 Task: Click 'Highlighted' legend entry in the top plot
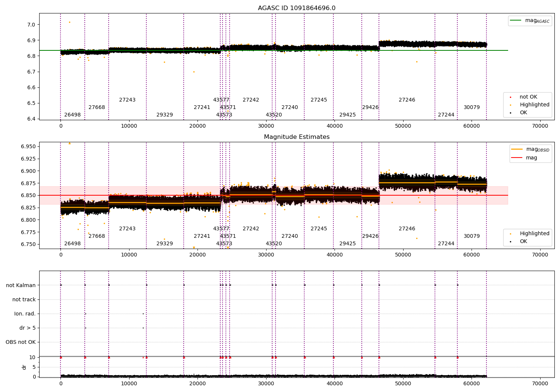[531, 105]
